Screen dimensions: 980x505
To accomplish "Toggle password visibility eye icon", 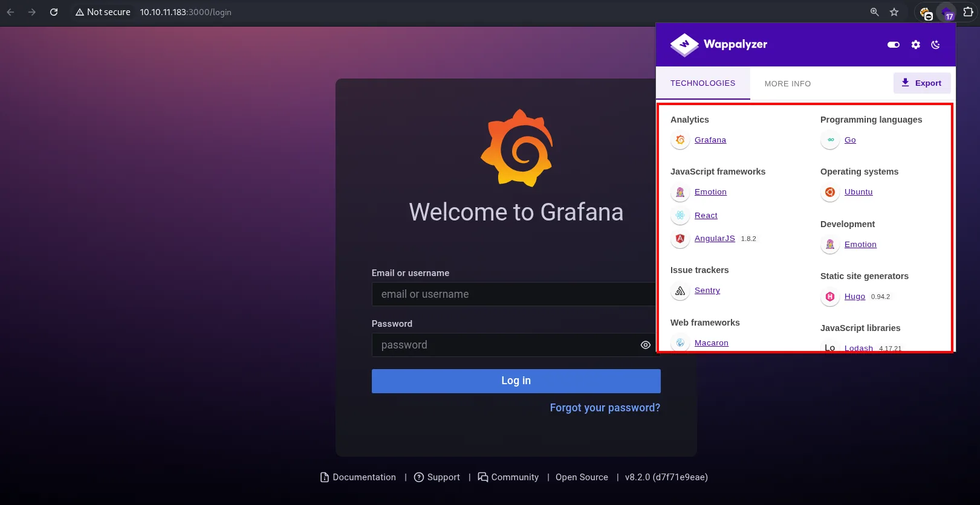I will pos(646,345).
